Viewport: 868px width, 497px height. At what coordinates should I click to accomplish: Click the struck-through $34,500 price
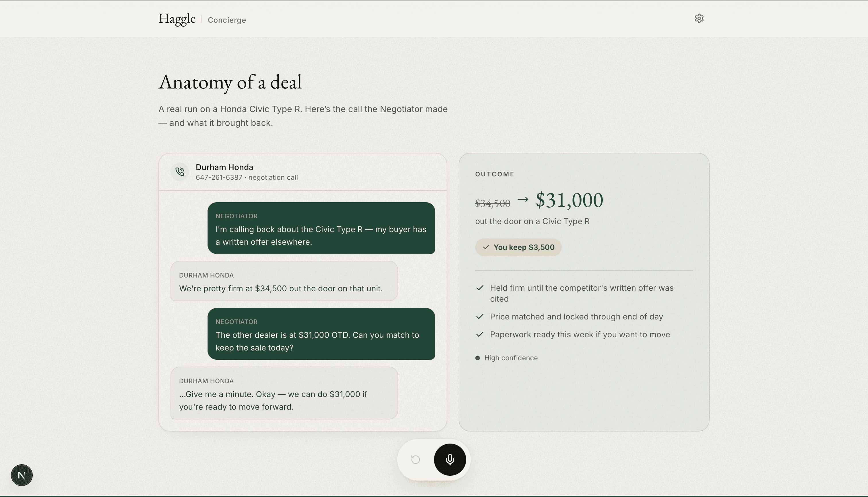point(493,203)
